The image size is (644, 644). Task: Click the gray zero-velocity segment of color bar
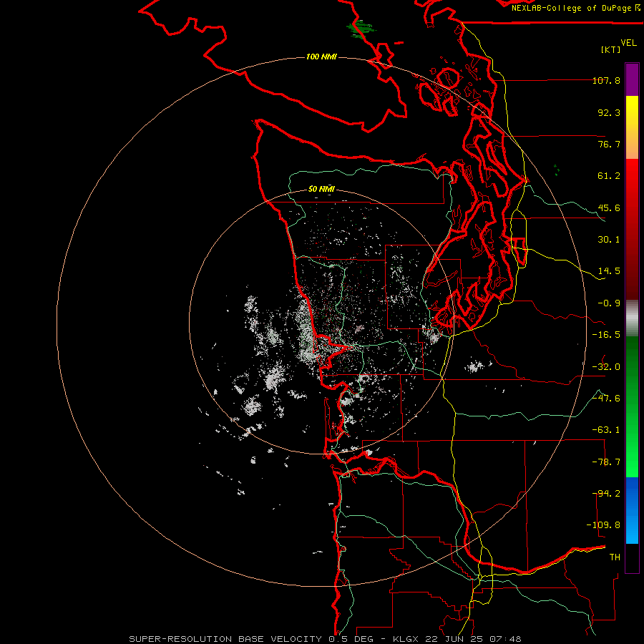click(x=632, y=318)
